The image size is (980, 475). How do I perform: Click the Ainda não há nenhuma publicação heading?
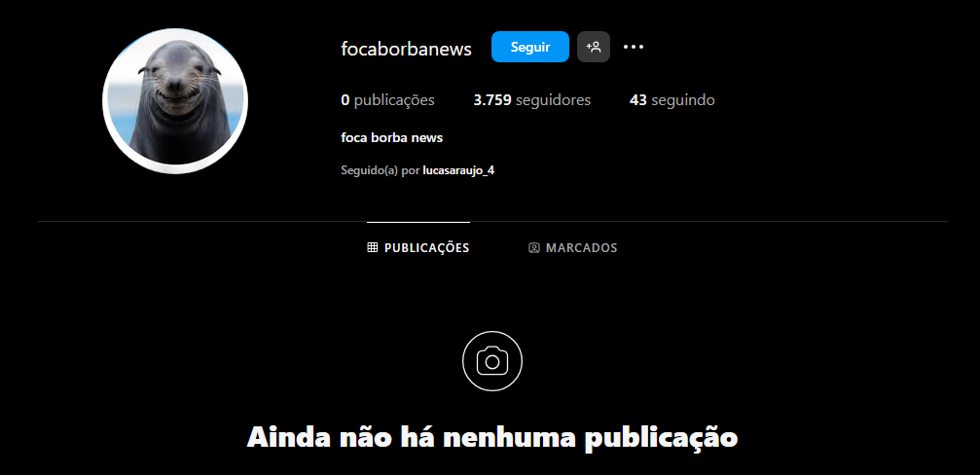pyautogui.click(x=492, y=437)
